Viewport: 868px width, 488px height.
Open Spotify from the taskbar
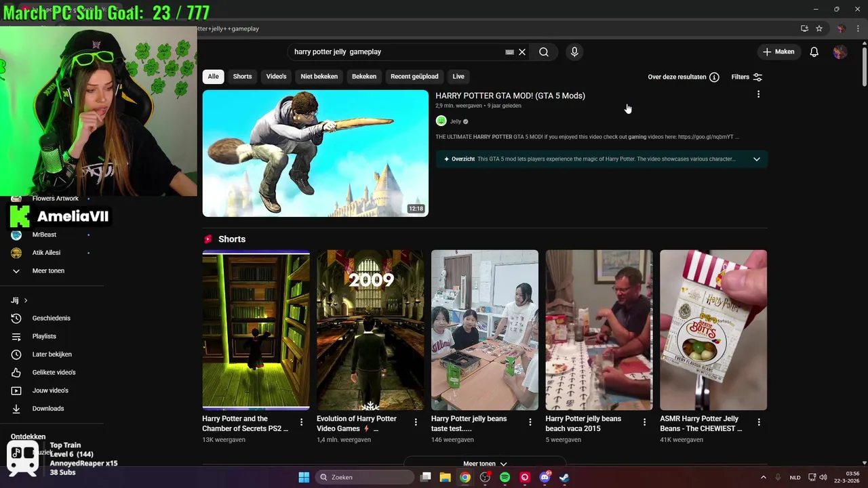point(505,477)
